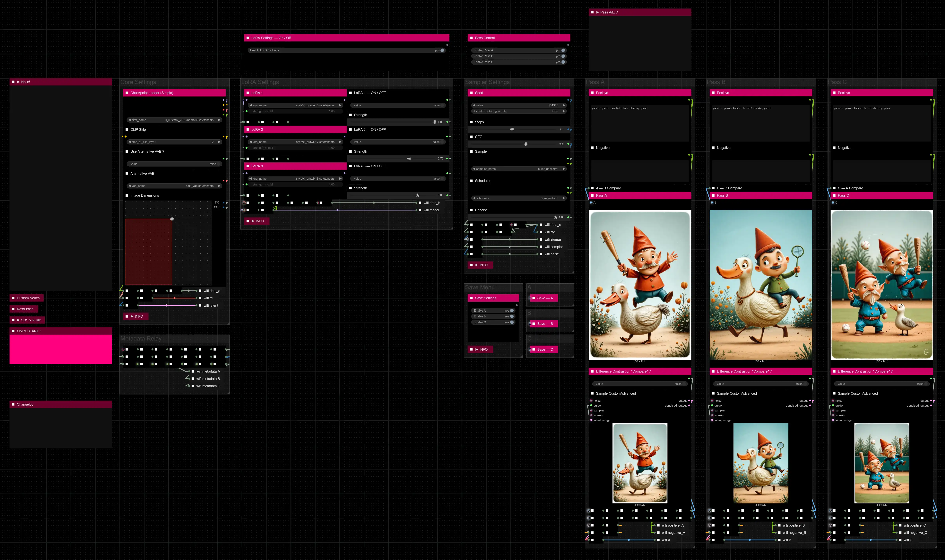This screenshot has height=560, width=945.
Task: Click next arrow on ckpt_name selector
Action: (x=219, y=120)
